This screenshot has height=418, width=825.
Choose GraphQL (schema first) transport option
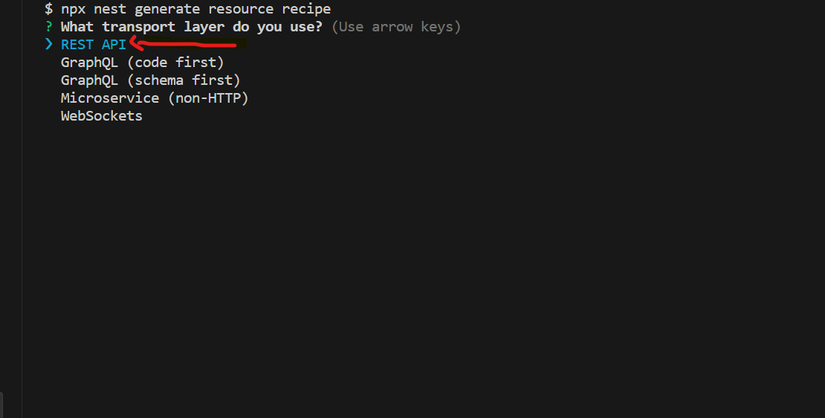coord(150,80)
